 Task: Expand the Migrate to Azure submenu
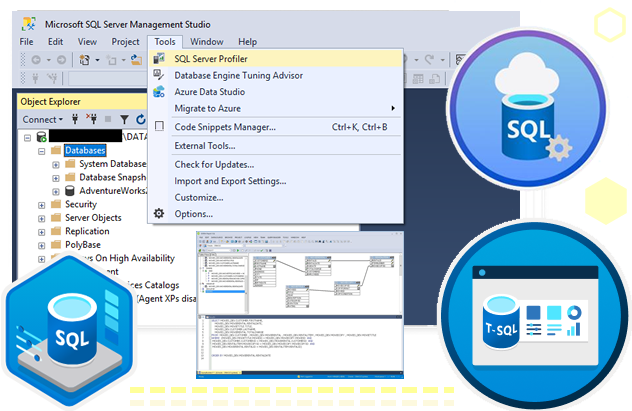click(276, 108)
